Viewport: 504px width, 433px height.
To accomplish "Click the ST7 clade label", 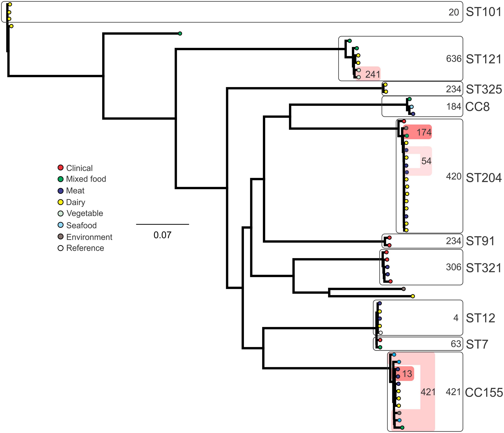I will click(477, 344).
